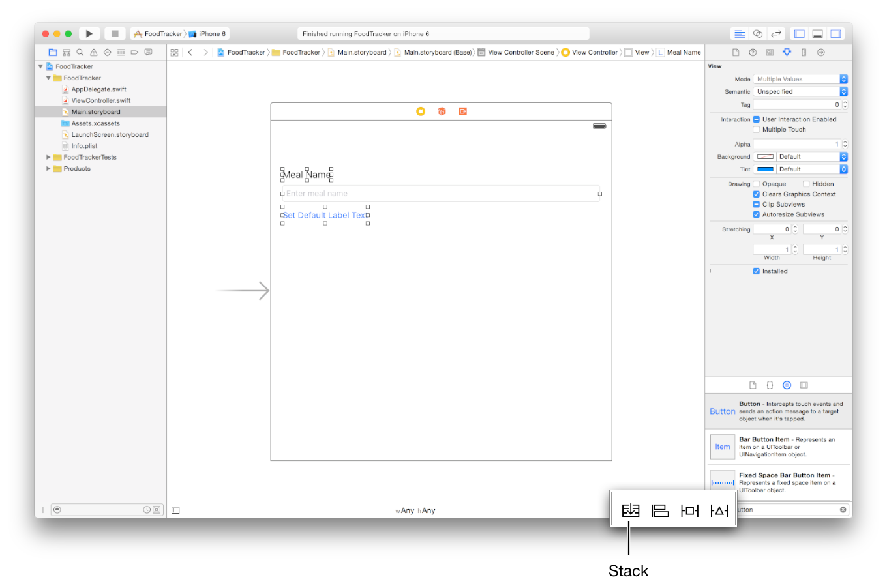Show the Quick Help inspector
Screen dimensions: 887x588
pyautogui.click(x=753, y=52)
